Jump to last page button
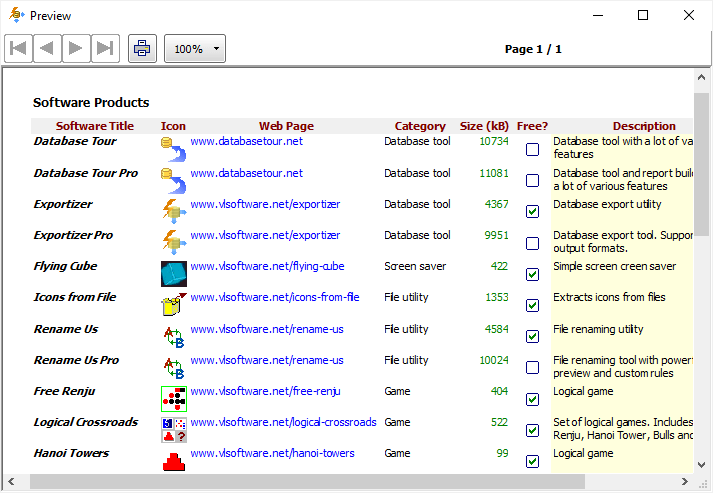The width and height of the screenshot is (713, 493). [x=106, y=48]
